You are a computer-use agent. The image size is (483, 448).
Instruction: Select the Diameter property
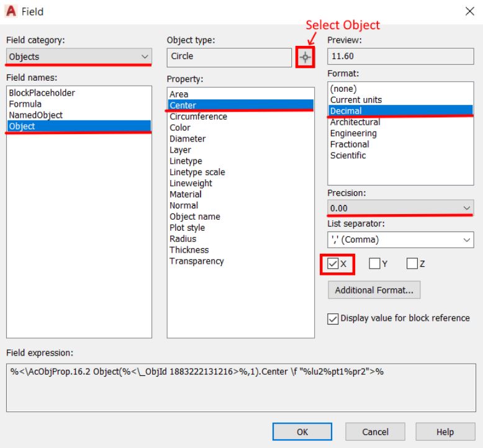coord(241,138)
